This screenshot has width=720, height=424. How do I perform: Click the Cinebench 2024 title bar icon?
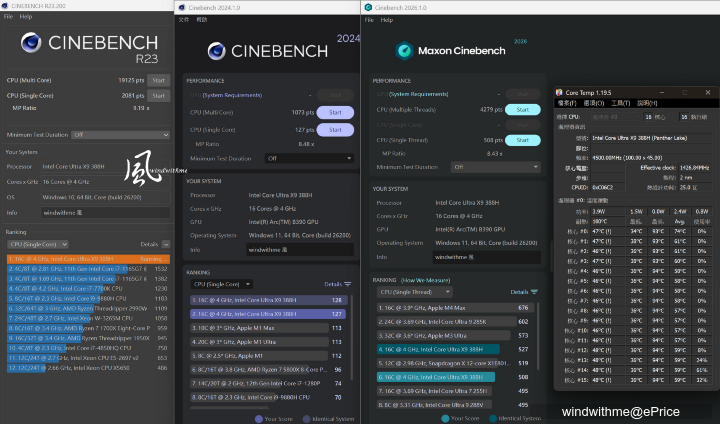[x=182, y=7]
